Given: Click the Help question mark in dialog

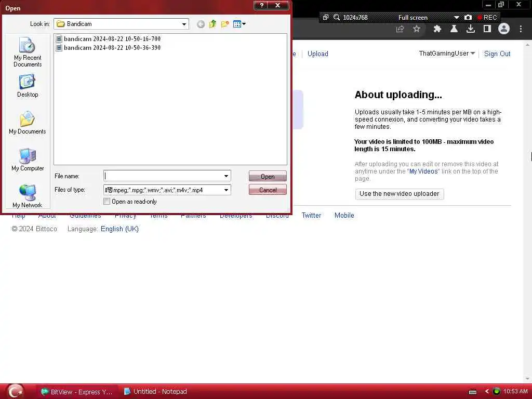Looking at the screenshot, I should (261, 5).
